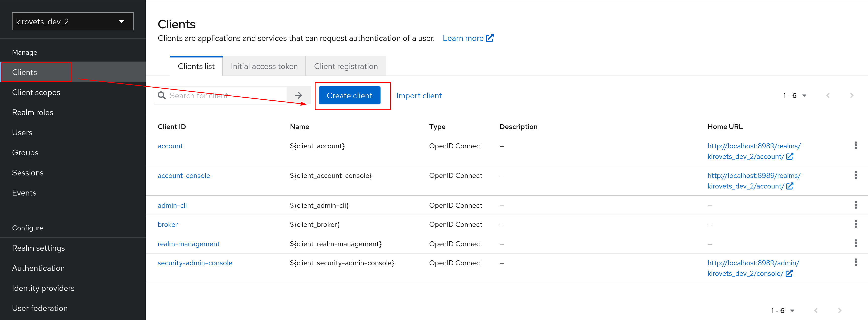Open admin console URL external link icon
Viewport: 868px width, 320px height.
point(790,273)
